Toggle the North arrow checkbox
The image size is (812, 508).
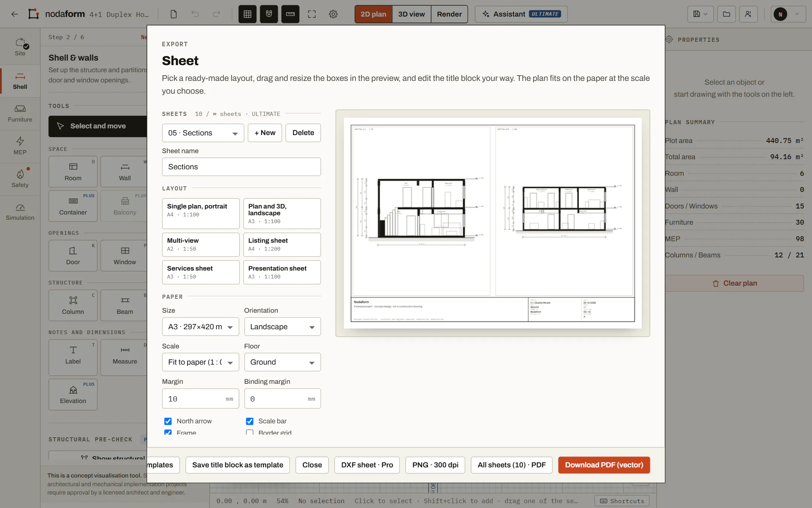tap(168, 421)
